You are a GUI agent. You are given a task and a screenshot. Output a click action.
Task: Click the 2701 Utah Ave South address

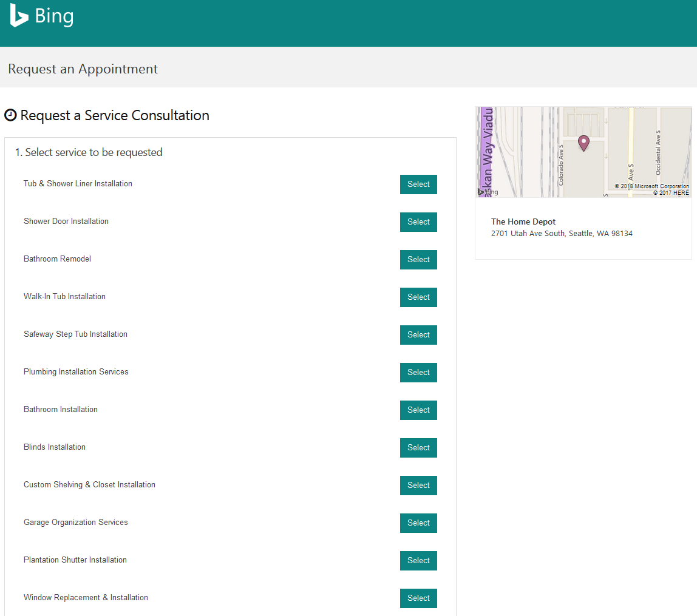pos(562,234)
